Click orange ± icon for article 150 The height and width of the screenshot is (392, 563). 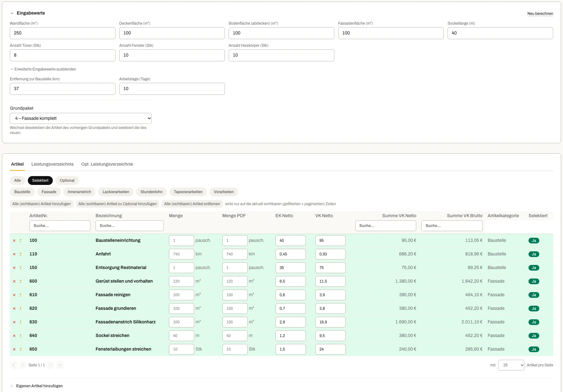coord(21,268)
